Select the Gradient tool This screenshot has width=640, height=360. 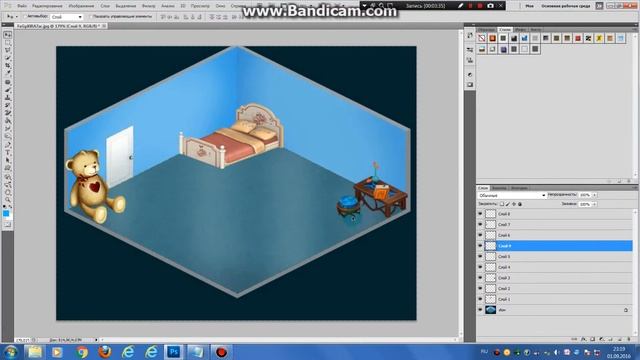(x=7, y=121)
